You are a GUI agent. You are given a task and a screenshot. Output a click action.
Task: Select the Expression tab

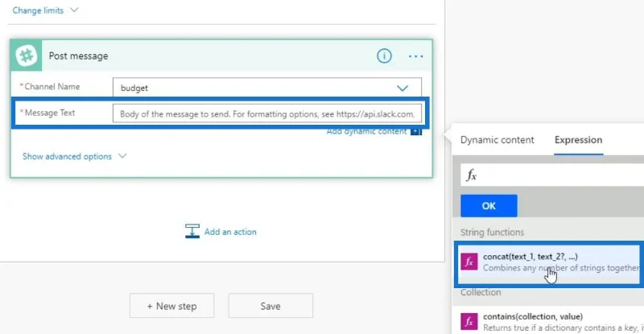click(x=578, y=140)
